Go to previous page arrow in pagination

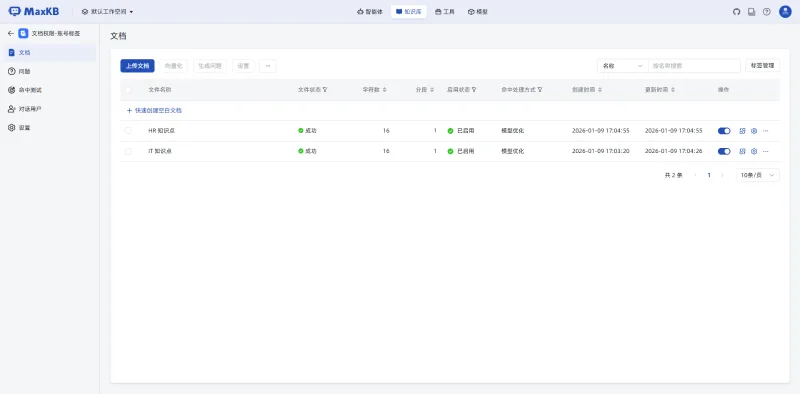[x=695, y=175]
